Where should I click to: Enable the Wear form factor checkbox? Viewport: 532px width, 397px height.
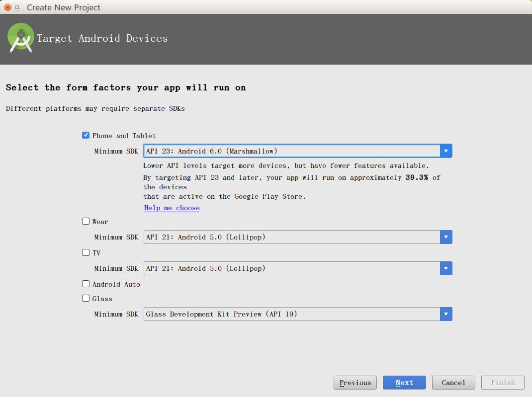pos(86,222)
